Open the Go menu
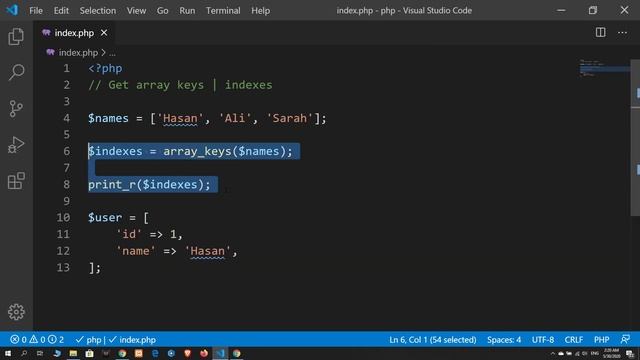This screenshot has height=360, width=640. (162, 11)
